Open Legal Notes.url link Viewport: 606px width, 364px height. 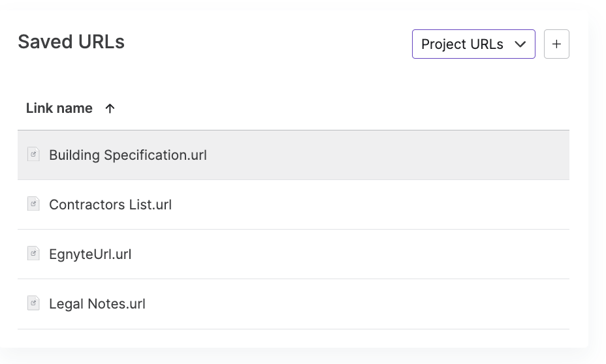tap(97, 304)
